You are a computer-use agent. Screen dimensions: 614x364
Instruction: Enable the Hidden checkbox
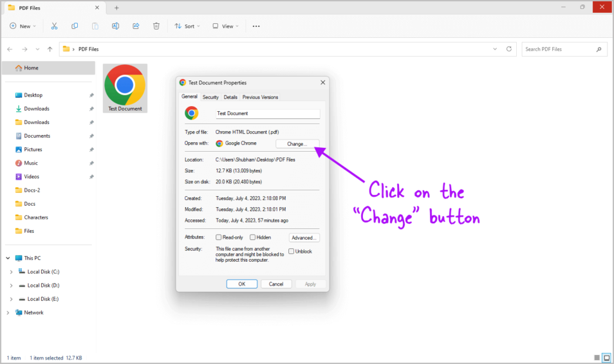coord(252,237)
